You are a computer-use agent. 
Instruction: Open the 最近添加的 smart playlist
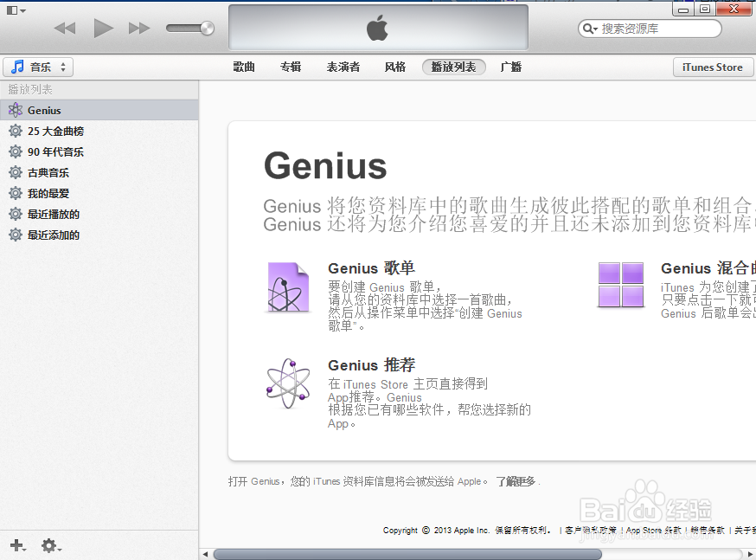[99, 235]
